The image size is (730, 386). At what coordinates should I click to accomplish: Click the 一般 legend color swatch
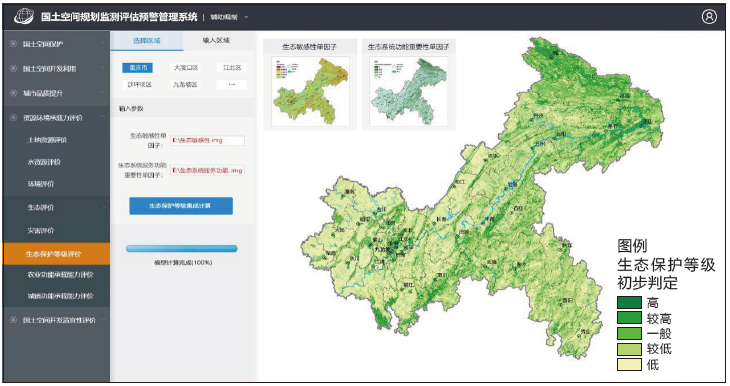click(629, 333)
